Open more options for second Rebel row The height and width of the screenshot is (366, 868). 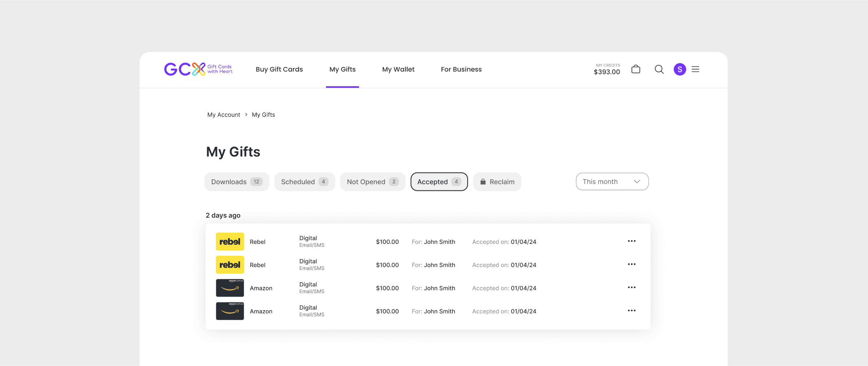(631, 264)
